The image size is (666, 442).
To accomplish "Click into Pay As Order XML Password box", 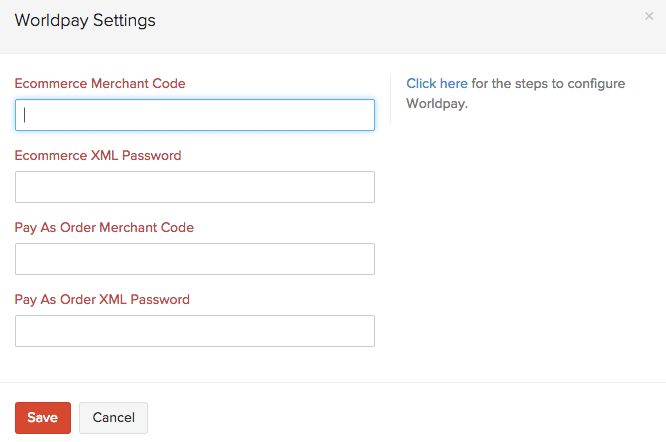I will (195, 331).
